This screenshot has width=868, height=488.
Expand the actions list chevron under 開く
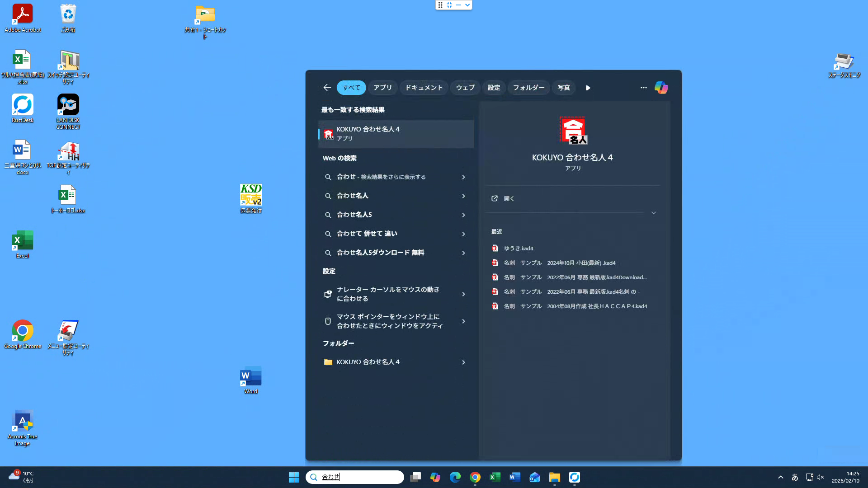653,213
